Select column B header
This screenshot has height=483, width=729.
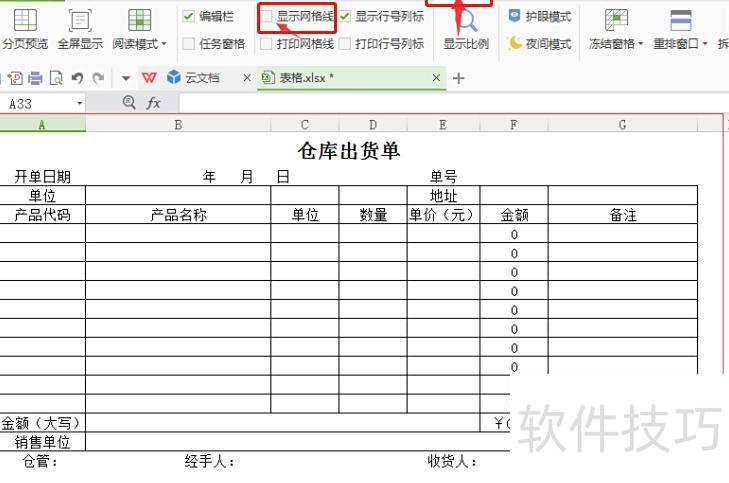[x=178, y=125]
